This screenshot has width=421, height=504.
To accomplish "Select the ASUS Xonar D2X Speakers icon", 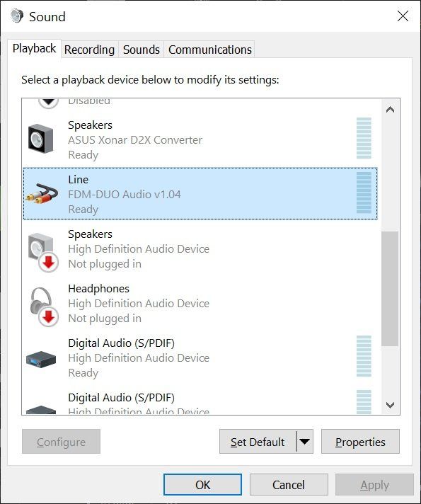I will (x=40, y=139).
